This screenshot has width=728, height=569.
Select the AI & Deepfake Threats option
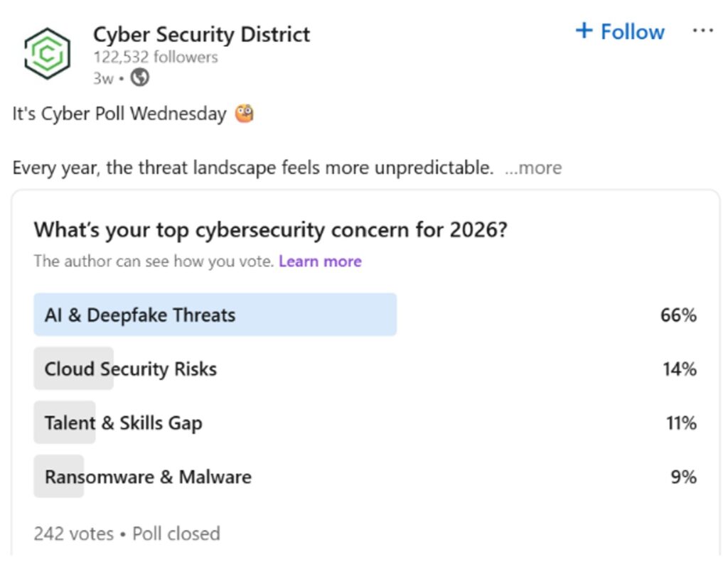click(140, 315)
